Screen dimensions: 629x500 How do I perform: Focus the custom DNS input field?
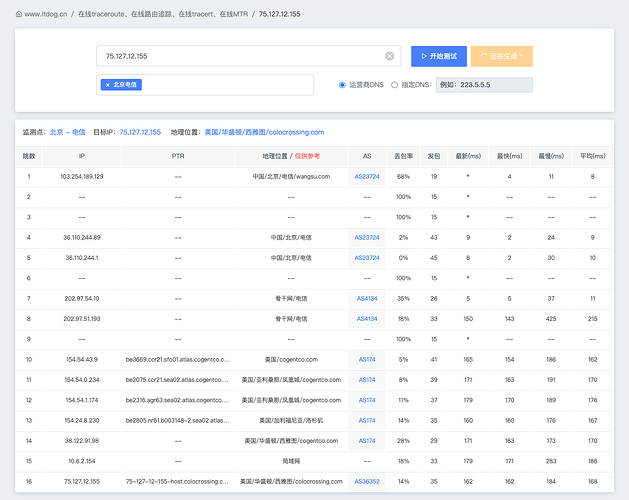(484, 85)
